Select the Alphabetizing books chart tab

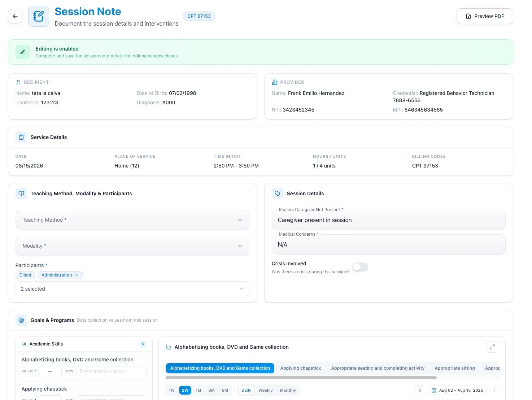(x=220, y=368)
